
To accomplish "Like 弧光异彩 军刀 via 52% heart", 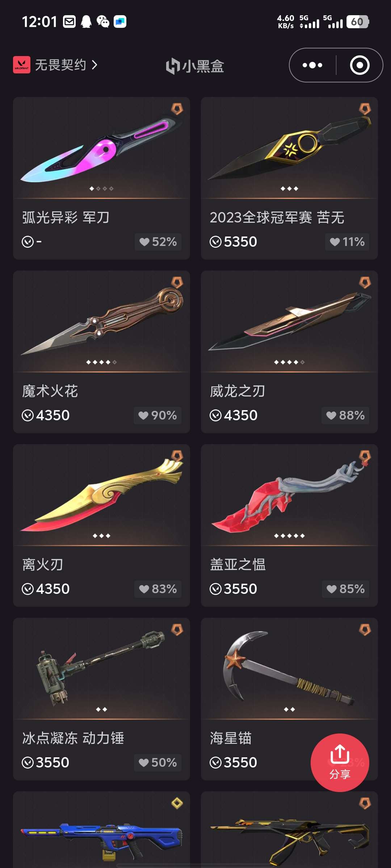I will pyautogui.click(x=158, y=242).
